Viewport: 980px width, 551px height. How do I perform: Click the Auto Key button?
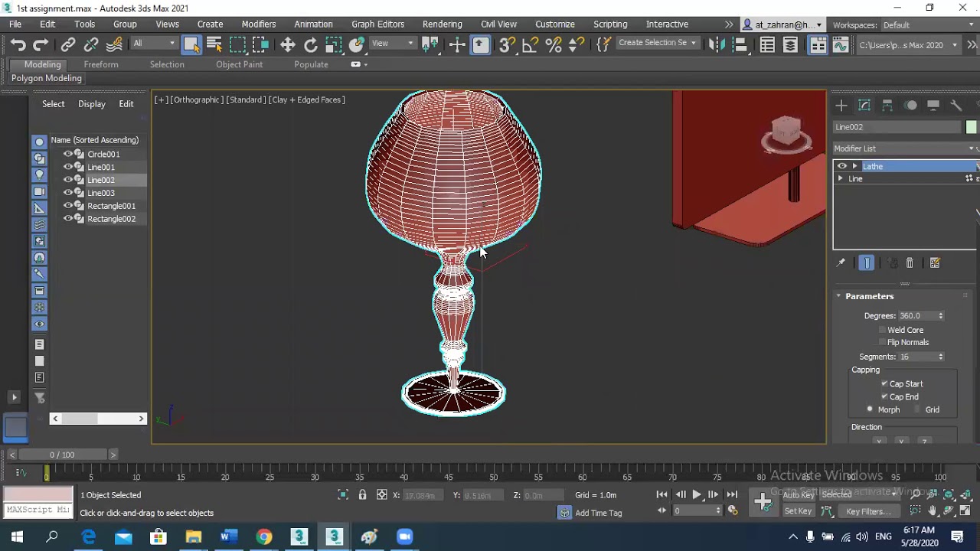tap(798, 495)
